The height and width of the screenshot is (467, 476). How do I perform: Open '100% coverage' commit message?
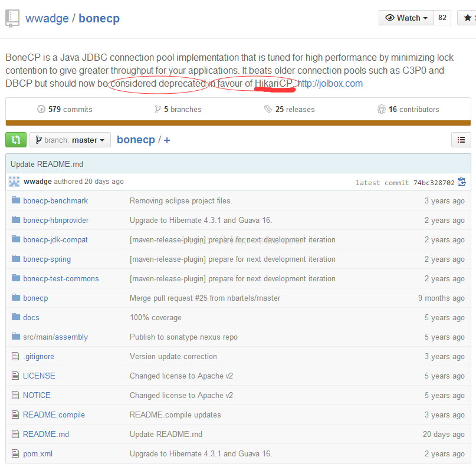coord(156,317)
